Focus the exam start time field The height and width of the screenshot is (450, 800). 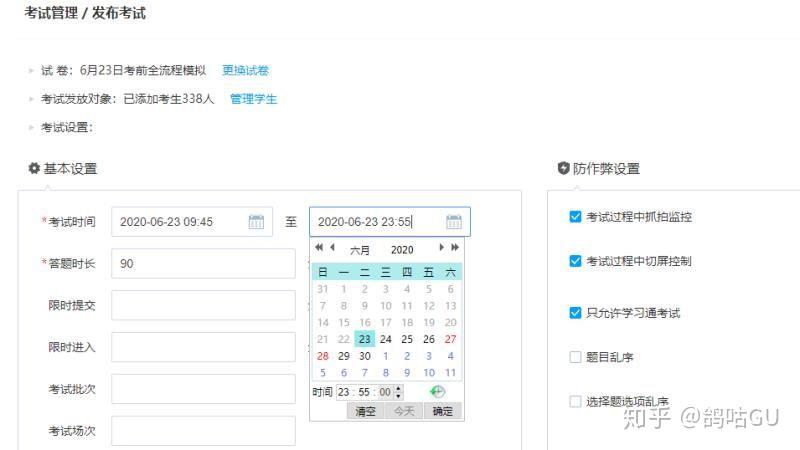(x=192, y=222)
